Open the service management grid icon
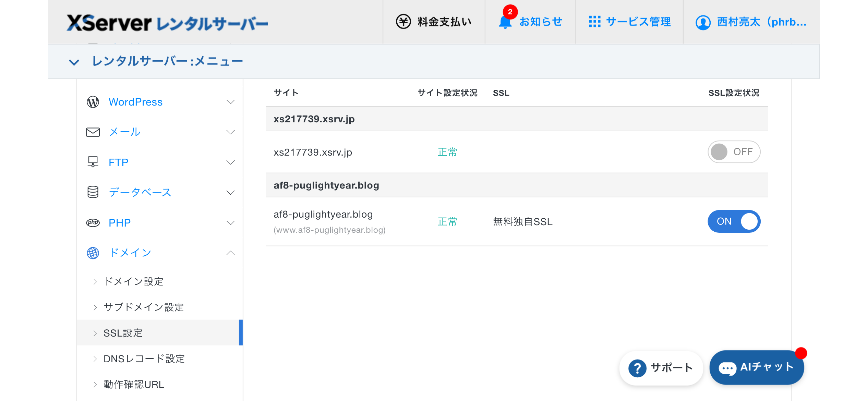Image resolution: width=868 pixels, height=401 pixels. (595, 22)
